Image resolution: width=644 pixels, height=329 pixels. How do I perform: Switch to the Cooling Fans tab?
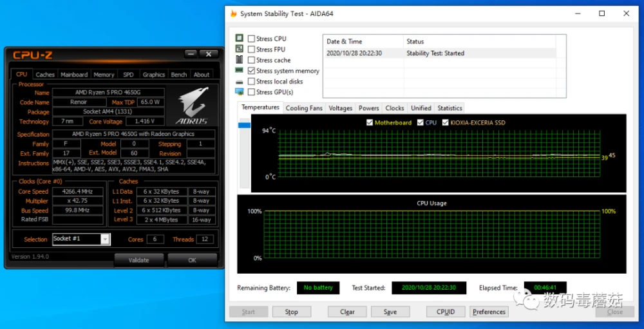(304, 108)
